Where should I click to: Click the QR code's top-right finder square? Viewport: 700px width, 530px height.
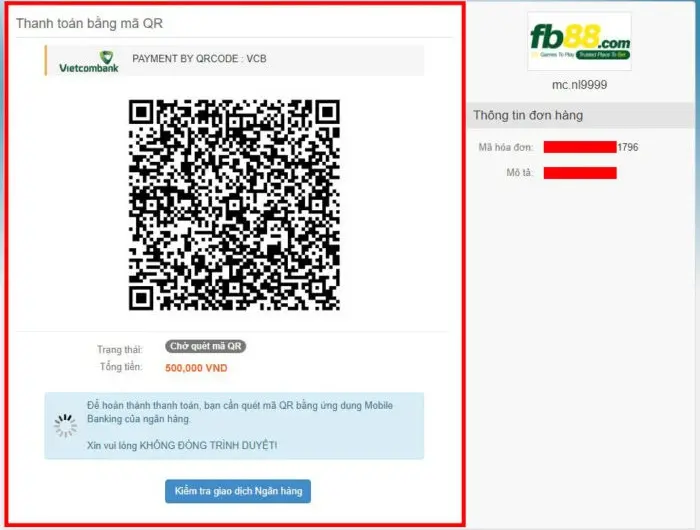click(327, 112)
